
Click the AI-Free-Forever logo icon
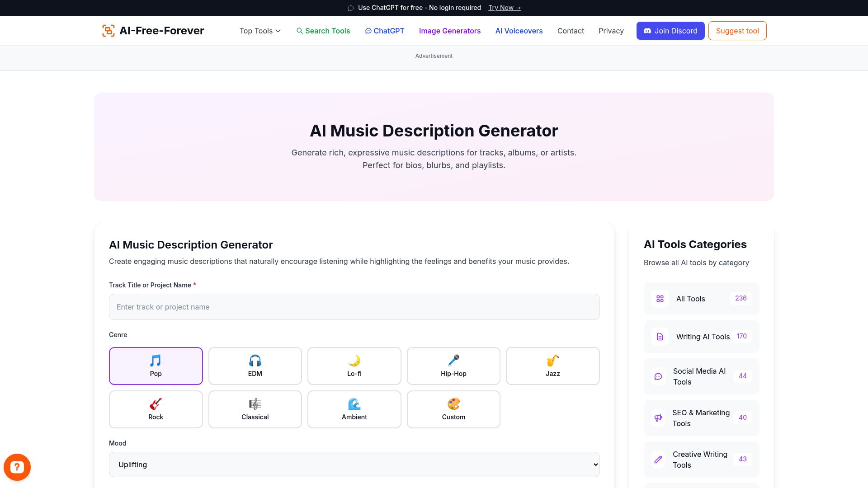click(x=108, y=30)
